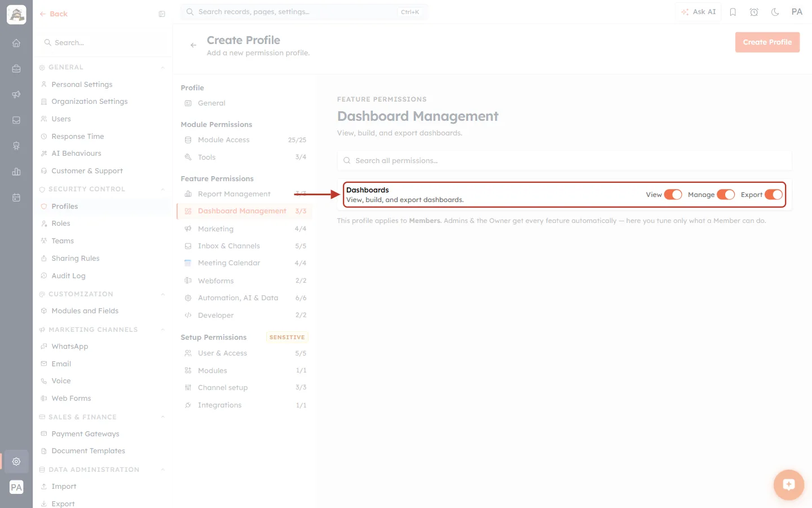Click the PA avatar in the top bar
812x508 pixels.
coord(797,12)
